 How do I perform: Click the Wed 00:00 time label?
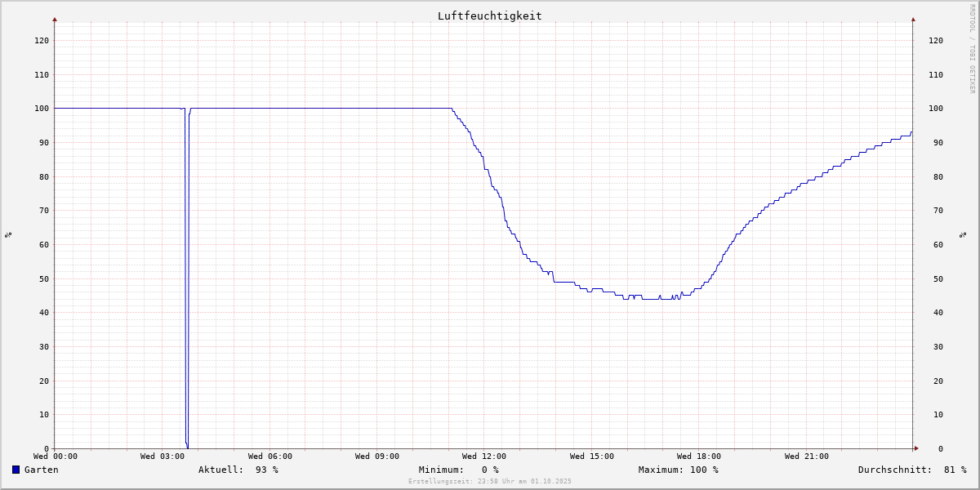[x=56, y=457]
